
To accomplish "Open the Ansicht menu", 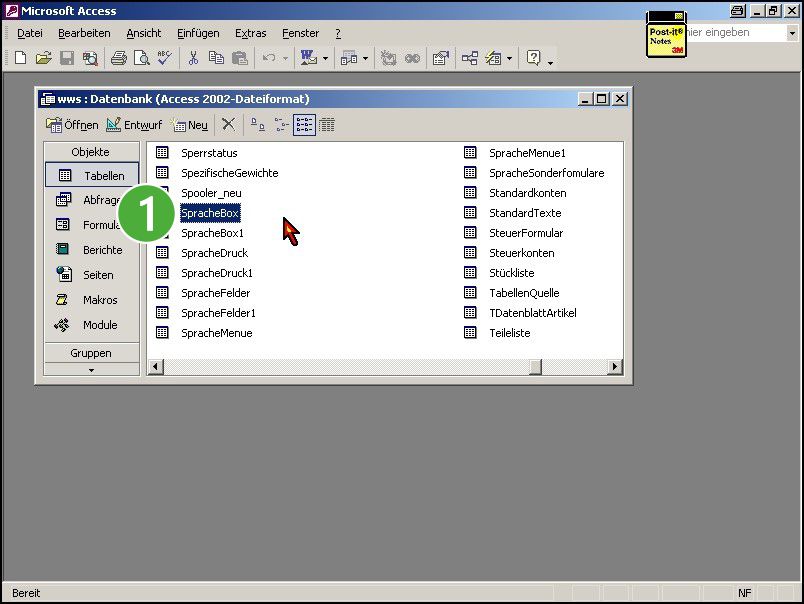I will [144, 33].
